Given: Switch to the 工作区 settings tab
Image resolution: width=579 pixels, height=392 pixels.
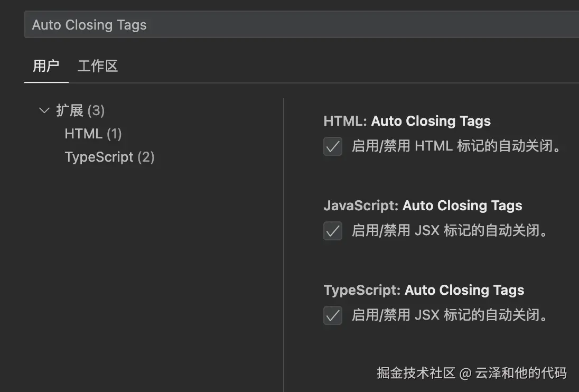Looking at the screenshot, I should tap(97, 67).
